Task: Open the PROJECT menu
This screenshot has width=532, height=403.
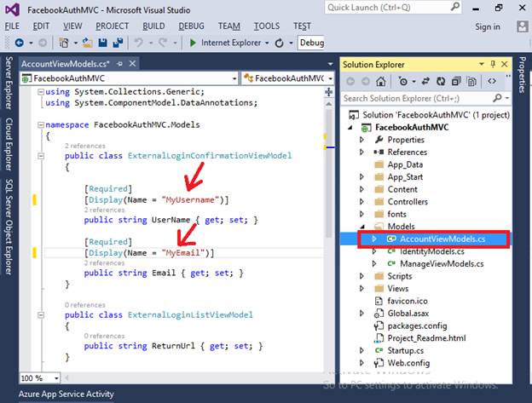Action: [112, 26]
